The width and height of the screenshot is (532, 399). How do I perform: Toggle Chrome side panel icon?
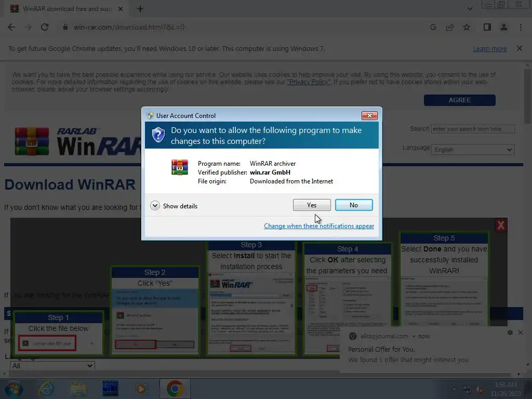click(x=487, y=27)
